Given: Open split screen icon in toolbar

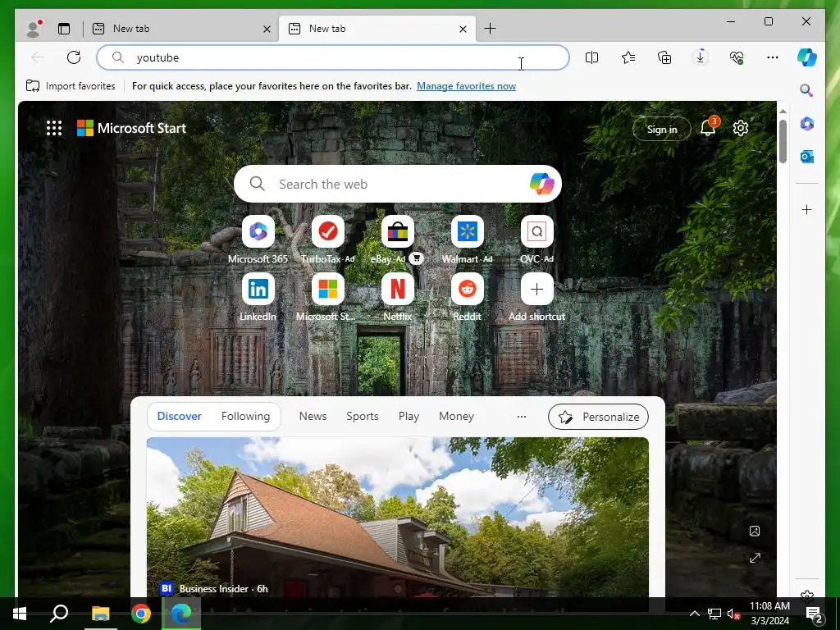Looking at the screenshot, I should pyautogui.click(x=591, y=57).
